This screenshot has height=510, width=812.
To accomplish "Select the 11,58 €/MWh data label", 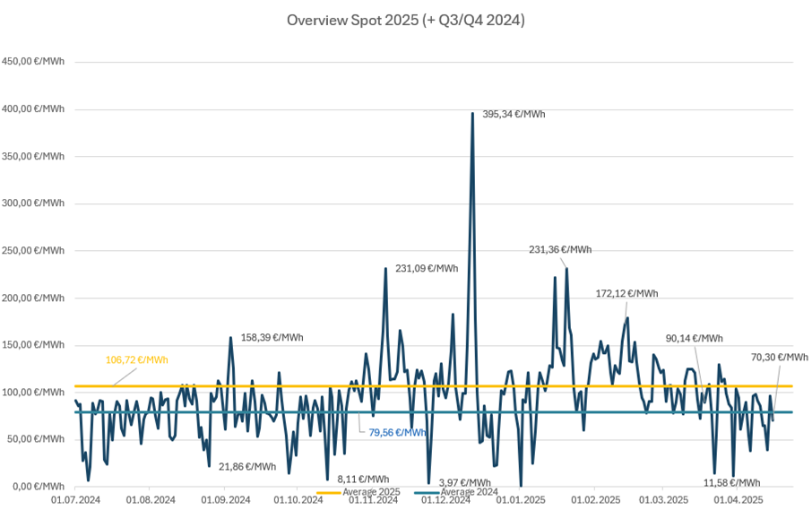I will [731, 482].
